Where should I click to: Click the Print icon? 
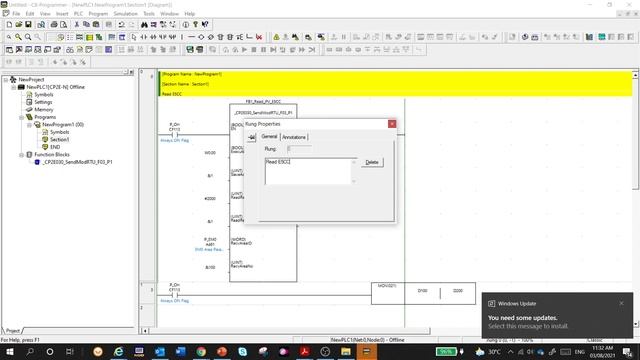point(53,24)
